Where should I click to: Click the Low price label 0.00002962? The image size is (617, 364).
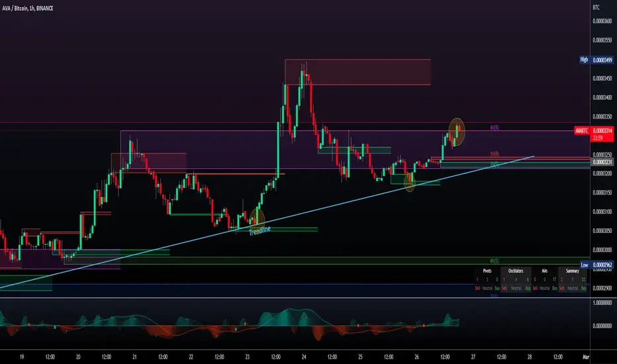tap(597, 265)
